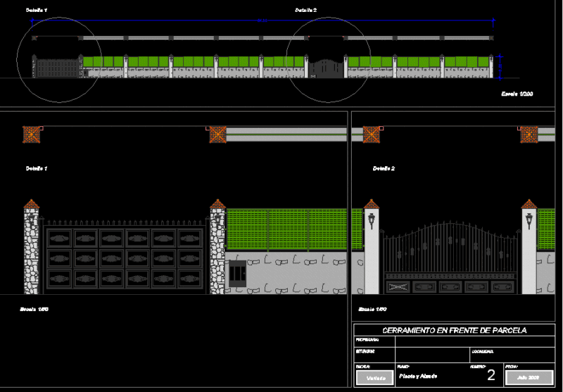563x392 pixels.
Task: Click the gray 'Variable' scale box
Action: (x=376, y=378)
